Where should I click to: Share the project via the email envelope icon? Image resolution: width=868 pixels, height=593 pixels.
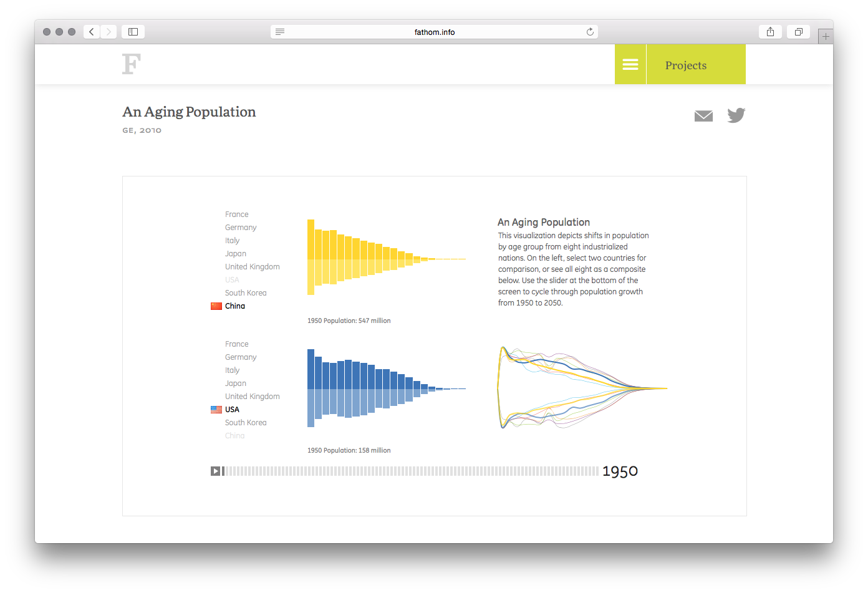click(703, 115)
